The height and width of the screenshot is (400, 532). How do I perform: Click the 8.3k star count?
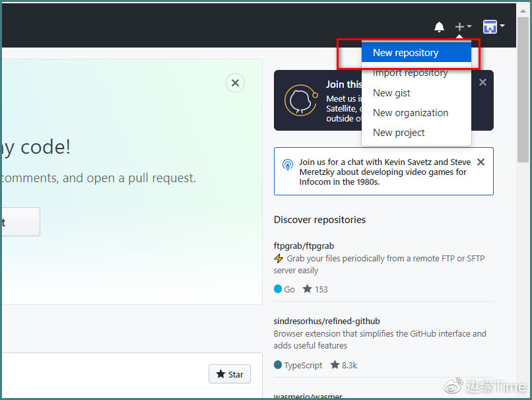(349, 366)
